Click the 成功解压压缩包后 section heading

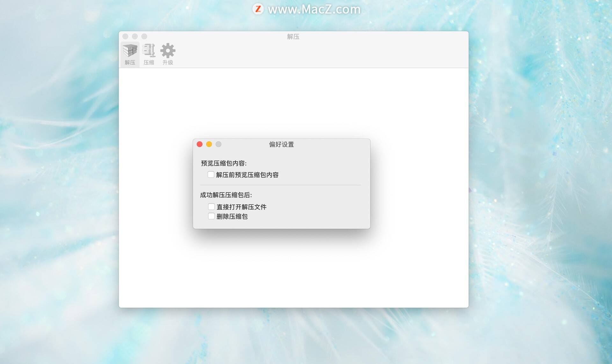[x=226, y=195]
